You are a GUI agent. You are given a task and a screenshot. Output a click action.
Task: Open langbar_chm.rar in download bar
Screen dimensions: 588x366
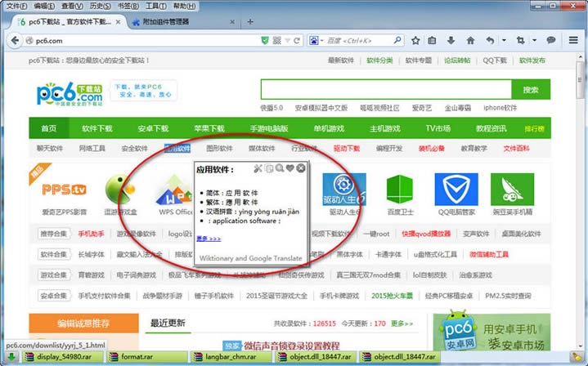[231, 357]
